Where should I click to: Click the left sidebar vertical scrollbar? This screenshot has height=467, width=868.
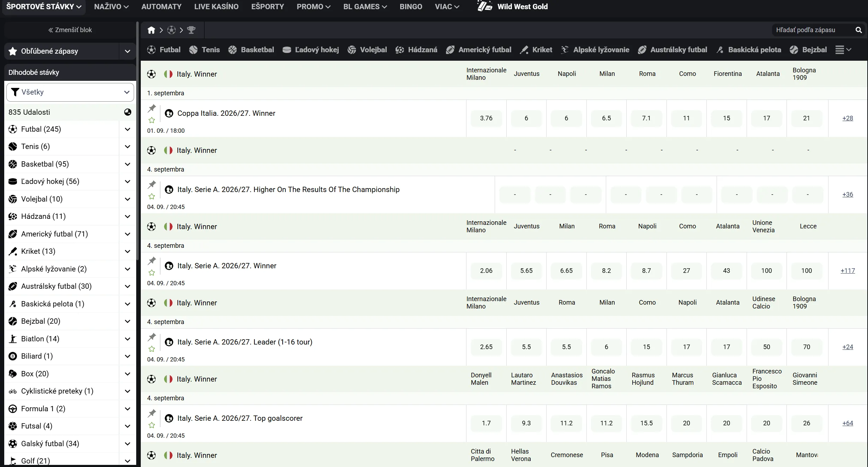click(137, 141)
